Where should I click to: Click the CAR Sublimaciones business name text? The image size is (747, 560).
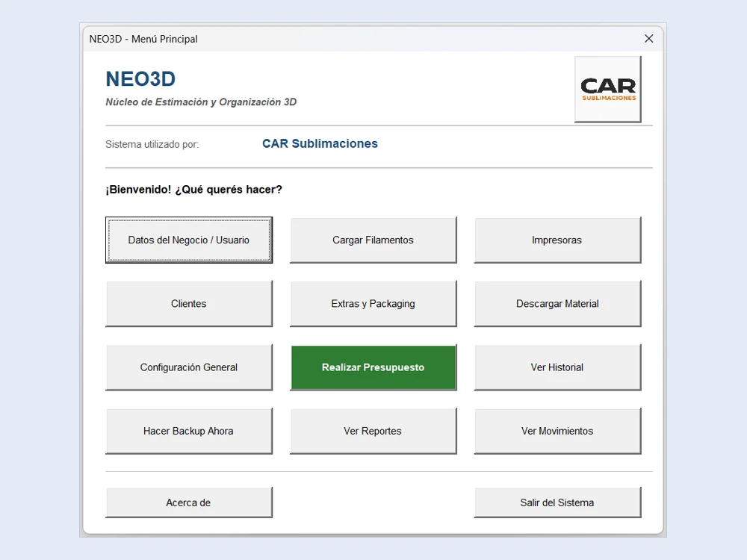[320, 143]
